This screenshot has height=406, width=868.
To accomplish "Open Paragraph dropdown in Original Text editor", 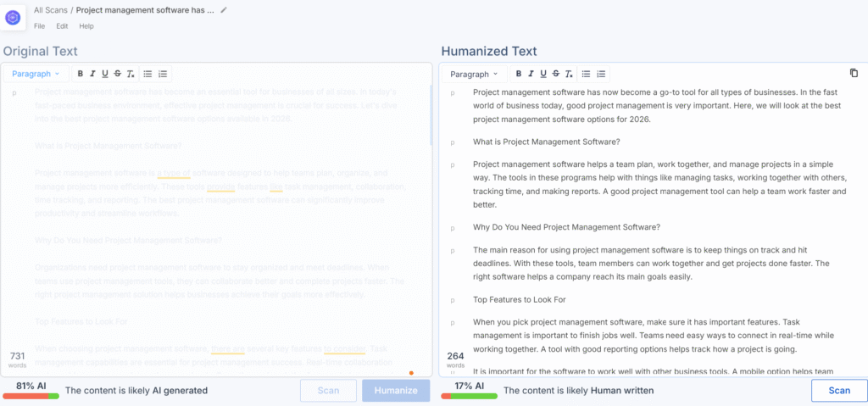I will (36, 74).
